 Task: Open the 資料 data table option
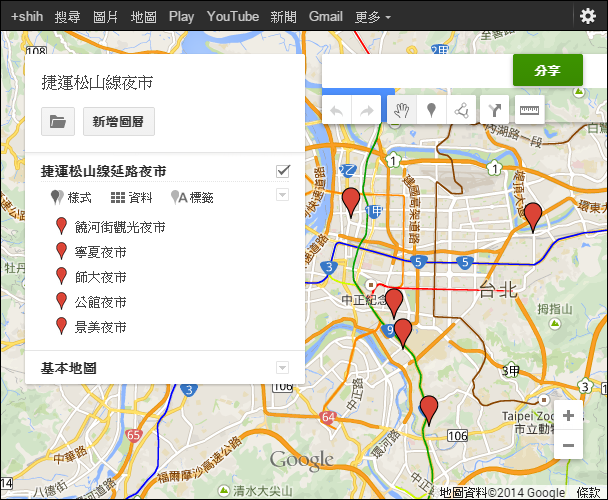pyautogui.click(x=131, y=197)
